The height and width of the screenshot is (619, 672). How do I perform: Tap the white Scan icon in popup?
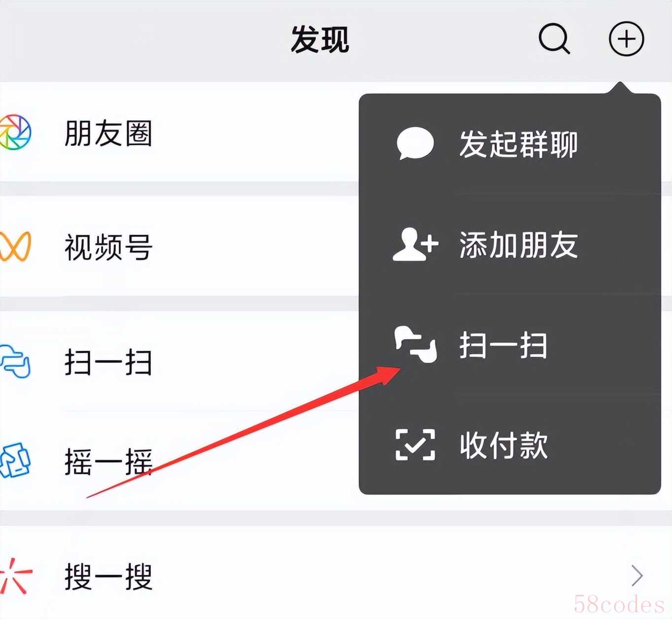[x=415, y=344]
